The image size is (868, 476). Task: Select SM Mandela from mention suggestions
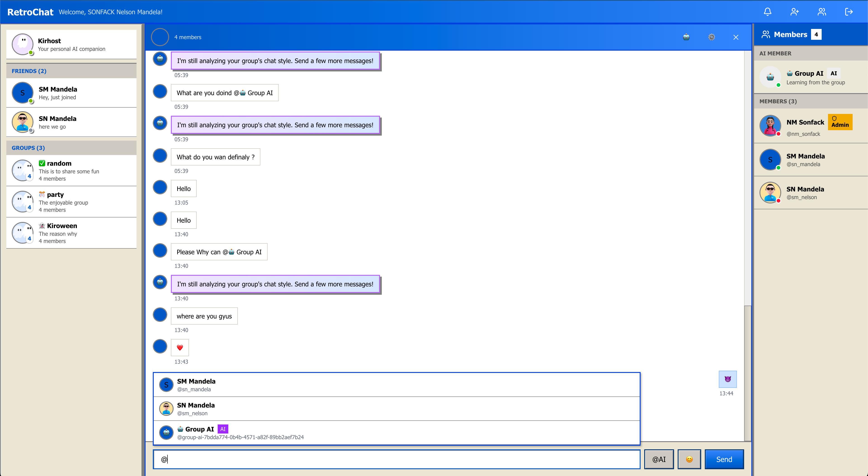tap(396, 385)
